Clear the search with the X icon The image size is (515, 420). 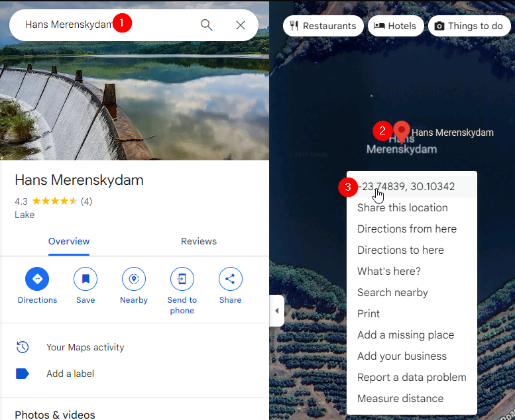[x=241, y=25]
